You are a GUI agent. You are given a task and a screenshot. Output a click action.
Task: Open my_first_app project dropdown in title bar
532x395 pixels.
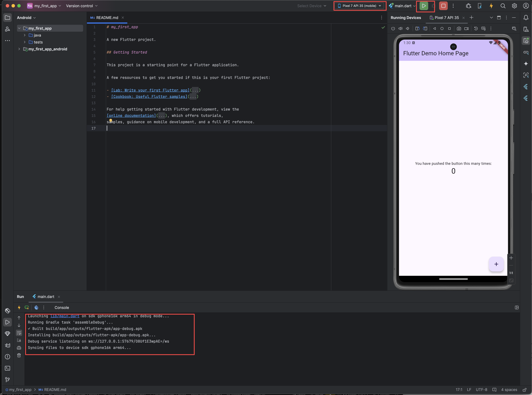pos(44,6)
